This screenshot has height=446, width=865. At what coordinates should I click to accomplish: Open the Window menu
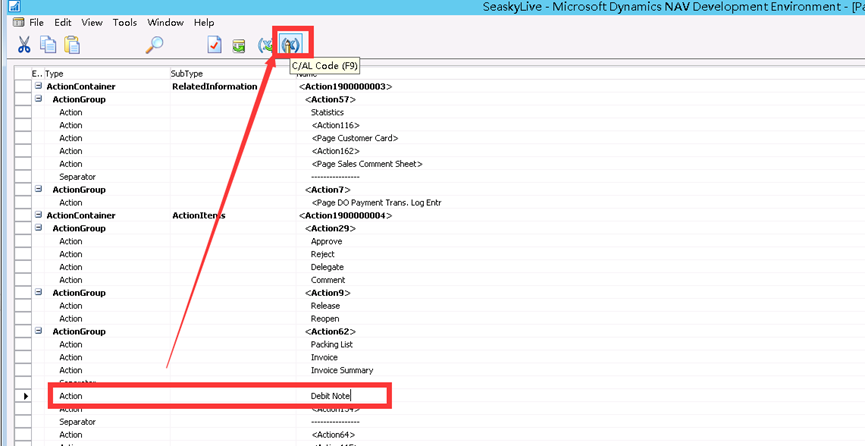coord(165,23)
